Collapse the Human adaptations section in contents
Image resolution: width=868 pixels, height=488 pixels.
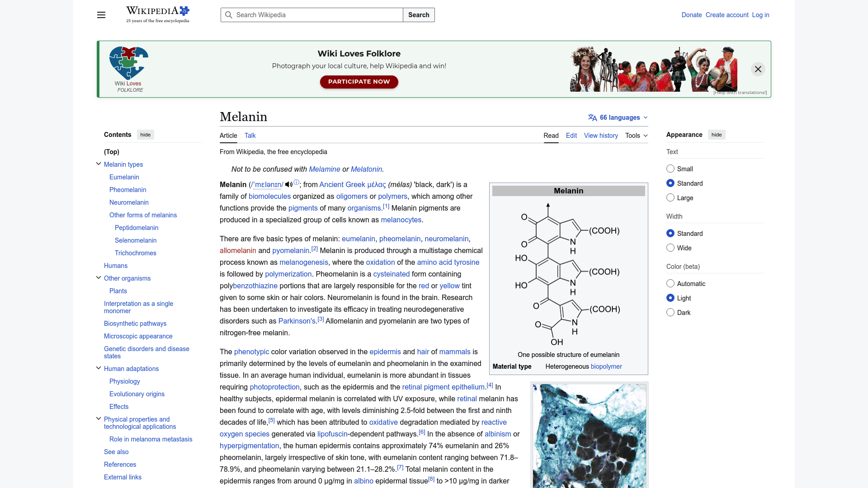(x=99, y=368)
